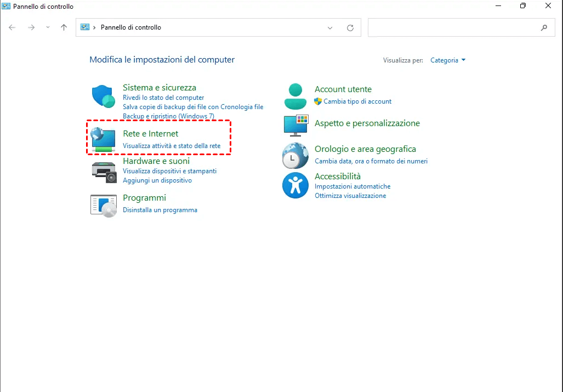Focus the Control Panel search box

point(462,27)
